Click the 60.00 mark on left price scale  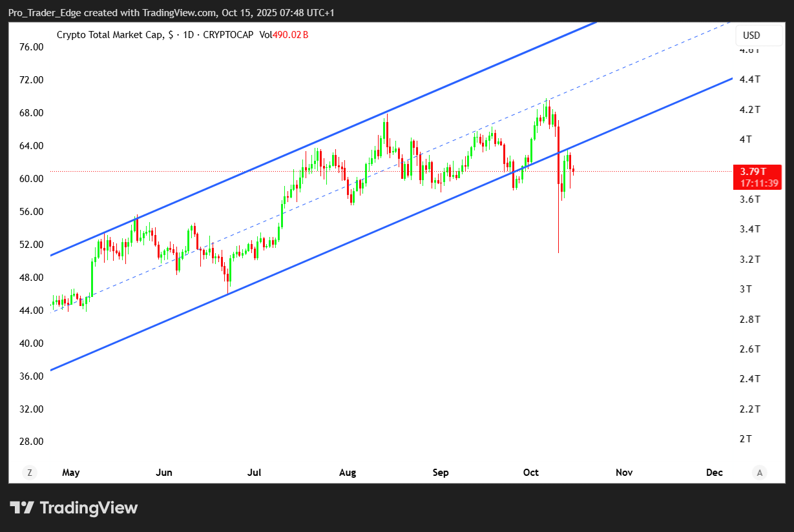[x=32, y=178]
